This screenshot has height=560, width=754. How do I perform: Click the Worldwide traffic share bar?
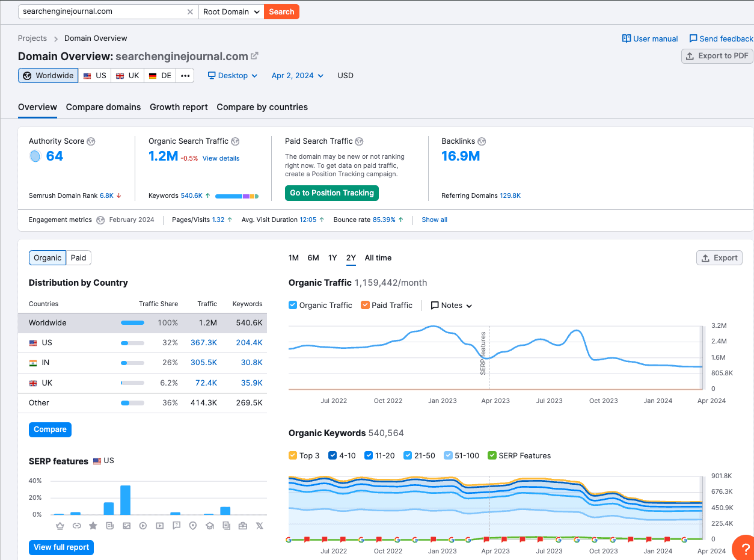pos(132,323)
